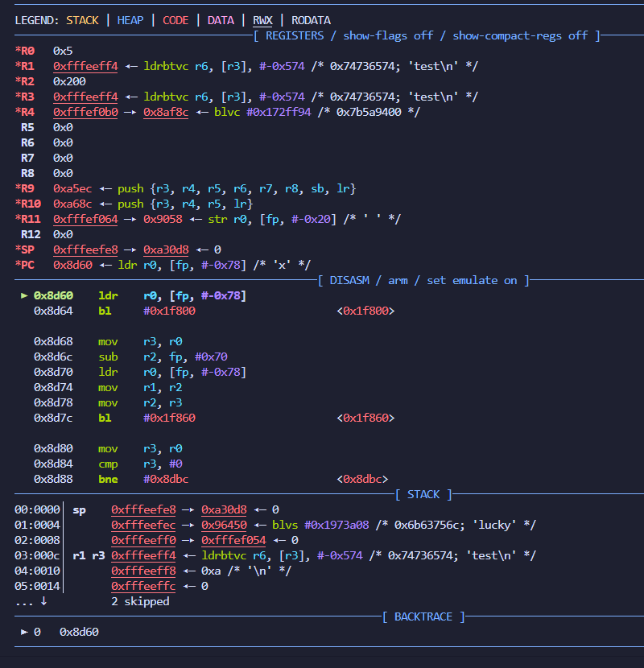
Task: Select the DISASM section header
Action: pyautogui.click(x=423, y=281)
